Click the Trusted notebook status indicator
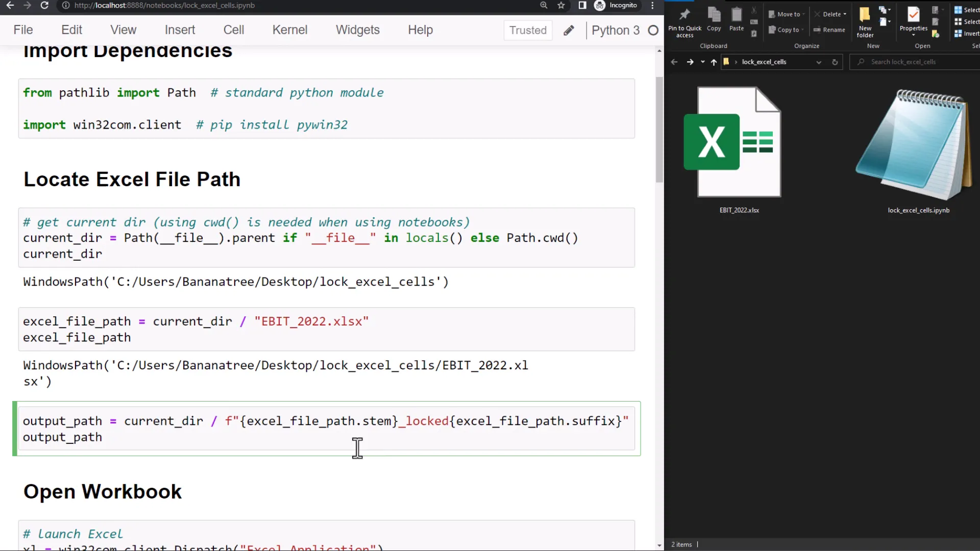Image resolution: width=980 pixels, height=551 pixels. pos(528,30)
